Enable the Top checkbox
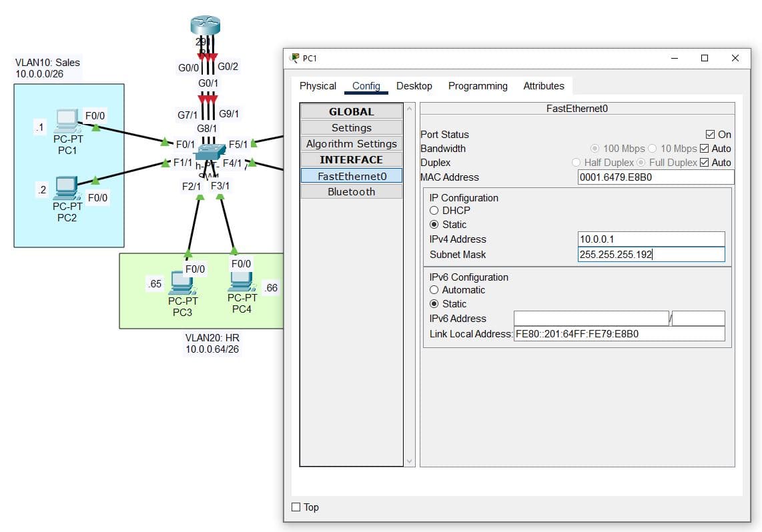The image size is (762, 532). click(x=296, y=507)
